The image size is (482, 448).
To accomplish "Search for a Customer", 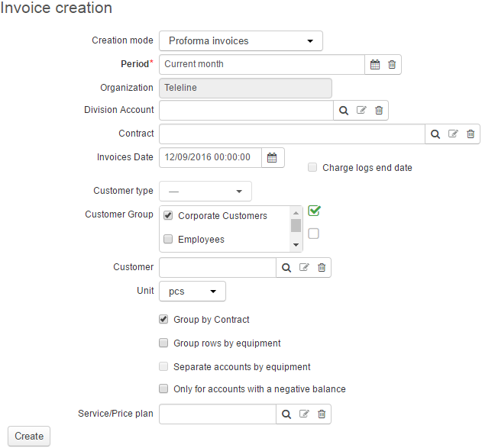I will 286,267.
